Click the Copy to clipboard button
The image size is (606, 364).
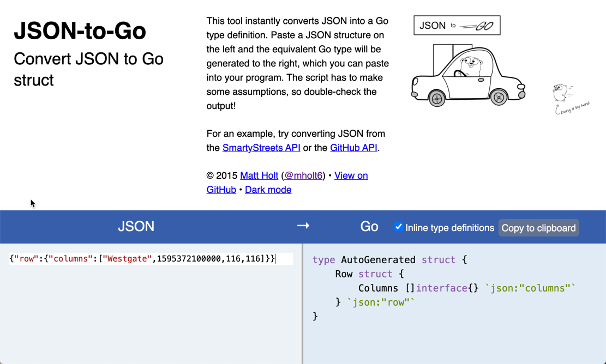click(x=538, y=228)
